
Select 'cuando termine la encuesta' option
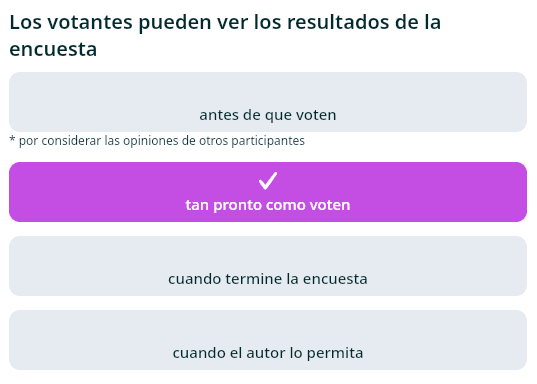point(268,266)
